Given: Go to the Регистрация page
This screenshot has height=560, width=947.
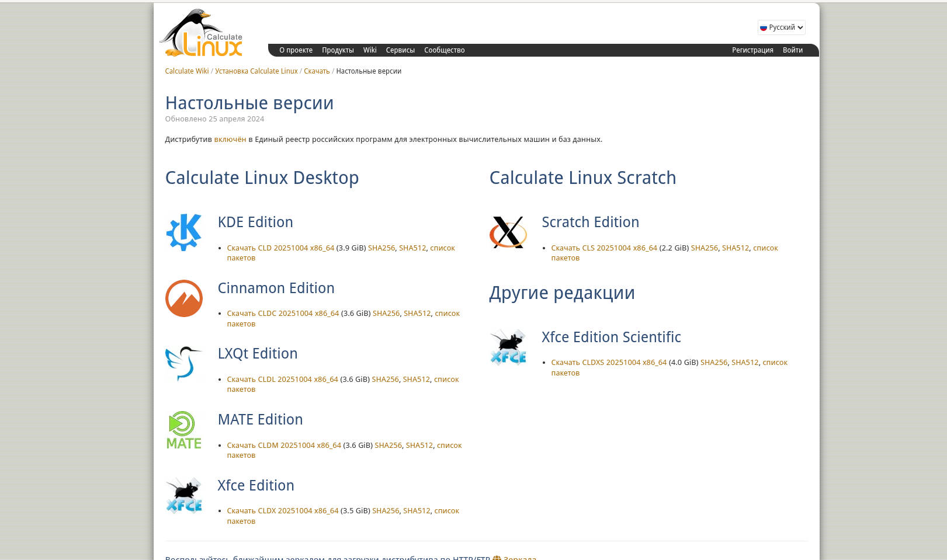Looking at the screenshot, I should click(752, 50).
